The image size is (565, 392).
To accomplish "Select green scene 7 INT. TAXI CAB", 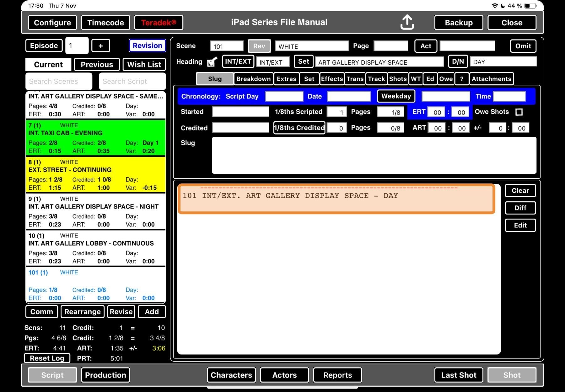I will (x=95, y=138).
